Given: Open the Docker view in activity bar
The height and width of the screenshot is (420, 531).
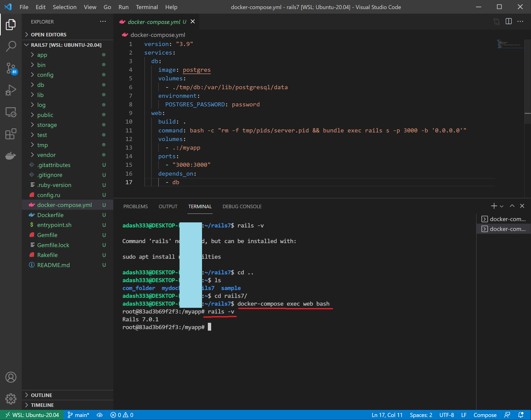Looking at the screenshot, I should [x=11, y=155].
